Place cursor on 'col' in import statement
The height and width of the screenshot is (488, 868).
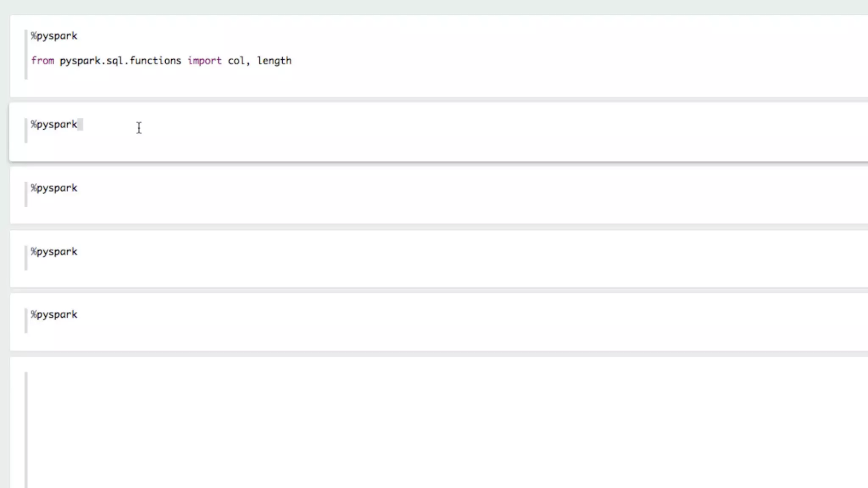pyautogui.click(x=236, y=61)
